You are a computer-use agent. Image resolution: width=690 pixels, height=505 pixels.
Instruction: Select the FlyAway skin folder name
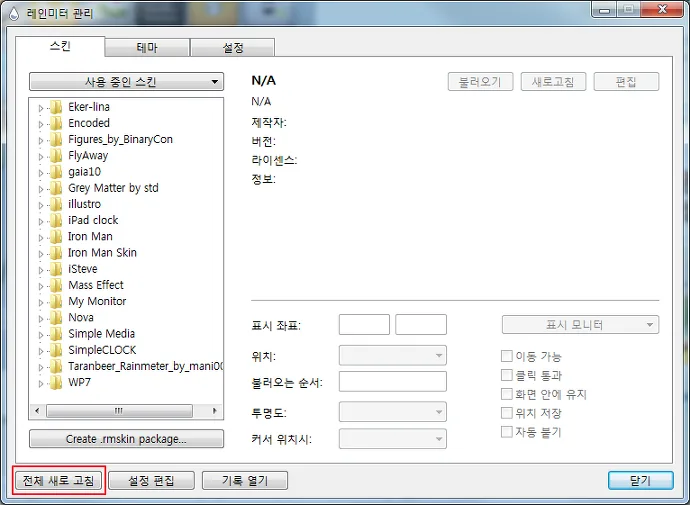(88, 156)
